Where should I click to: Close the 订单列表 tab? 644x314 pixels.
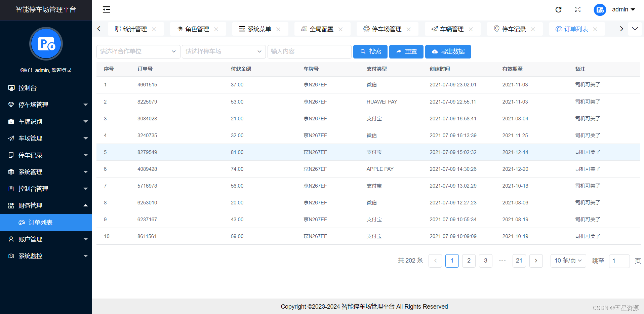click(595, 29)
